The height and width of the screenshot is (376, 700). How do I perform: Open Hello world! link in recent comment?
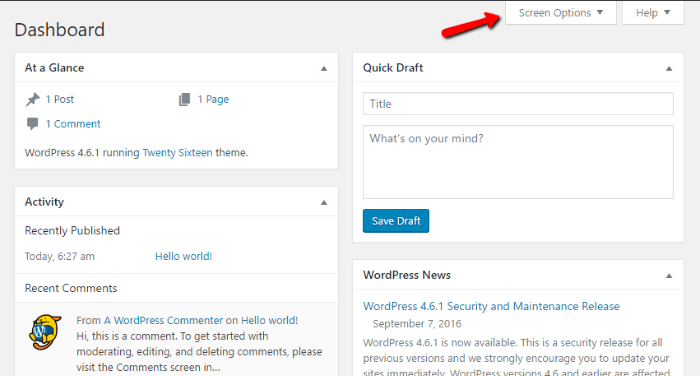click(x=269, y=320)
